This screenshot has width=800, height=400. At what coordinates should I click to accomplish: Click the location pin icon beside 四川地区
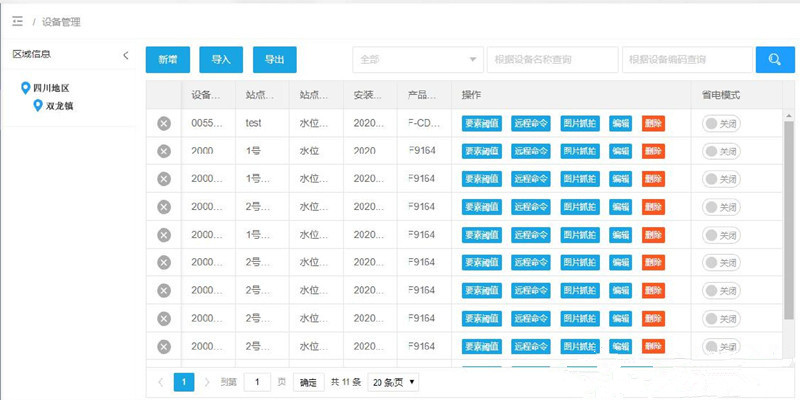coord(25,88)
